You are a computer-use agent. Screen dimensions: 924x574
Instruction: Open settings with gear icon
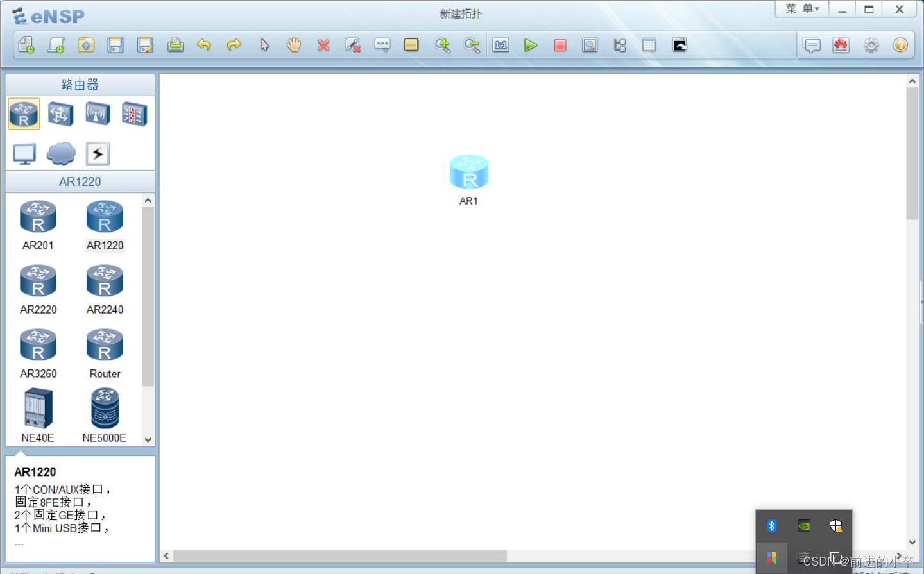[x=871, y=45]
